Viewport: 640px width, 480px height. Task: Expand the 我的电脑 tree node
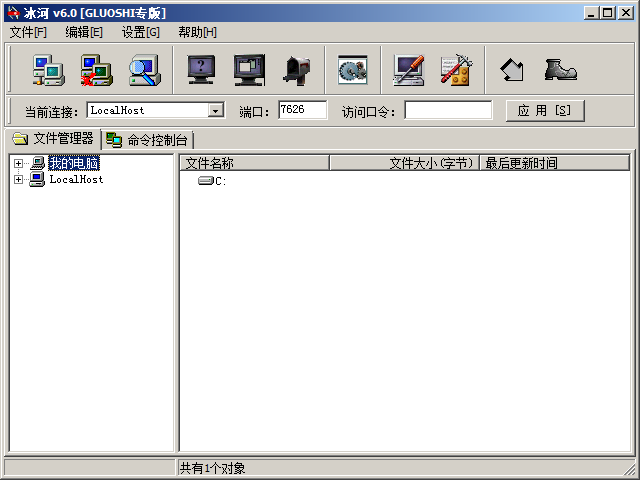(x=18, y=163)
